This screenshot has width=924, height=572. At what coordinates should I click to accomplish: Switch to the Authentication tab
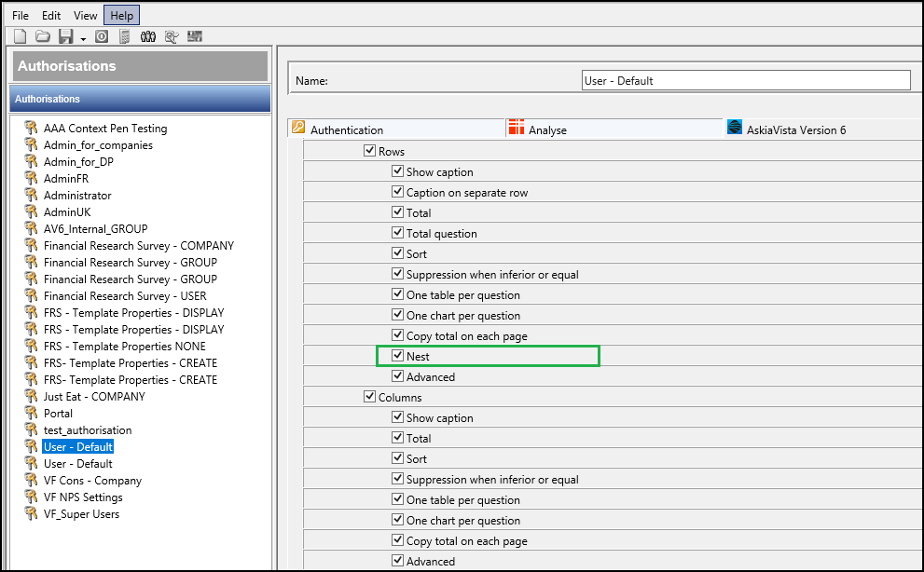(396, 129)
